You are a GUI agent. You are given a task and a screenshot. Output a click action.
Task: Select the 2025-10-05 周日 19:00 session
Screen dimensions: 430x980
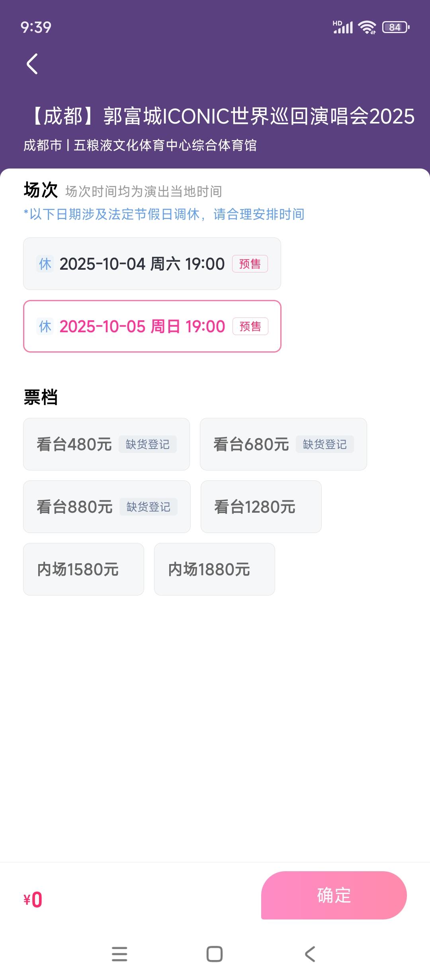[x=152, y=326]
